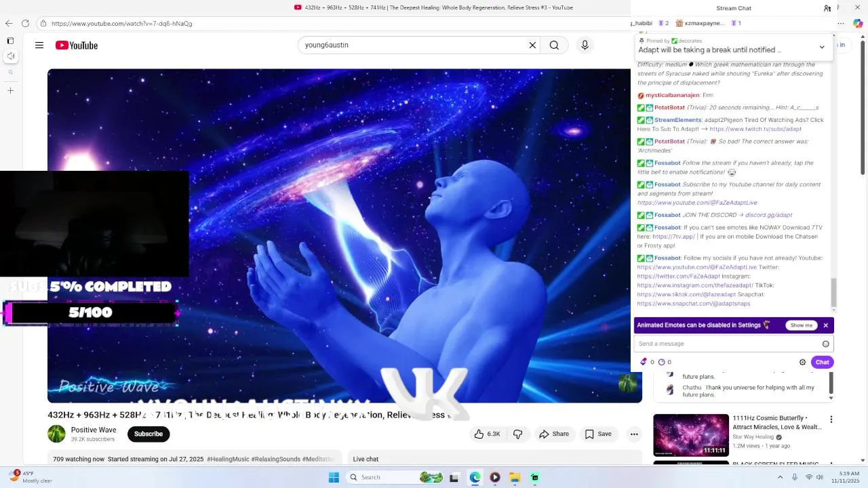
Task: Open the emote picker smiley icon
Action: (825, 344)
